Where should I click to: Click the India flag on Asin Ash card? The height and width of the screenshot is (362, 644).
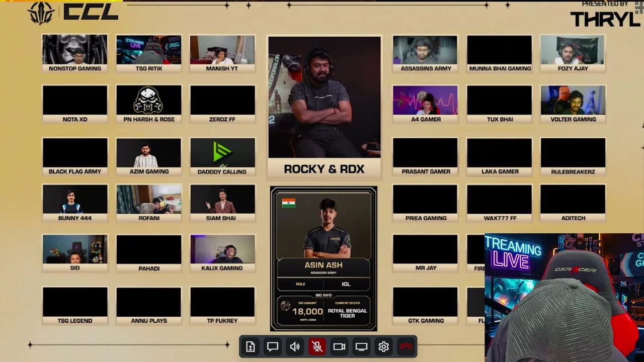point(289,203)
